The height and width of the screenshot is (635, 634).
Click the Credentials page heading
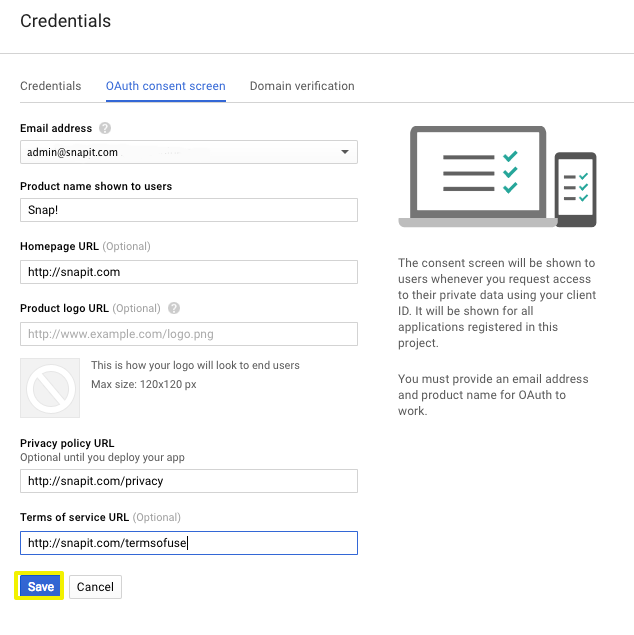66,21
